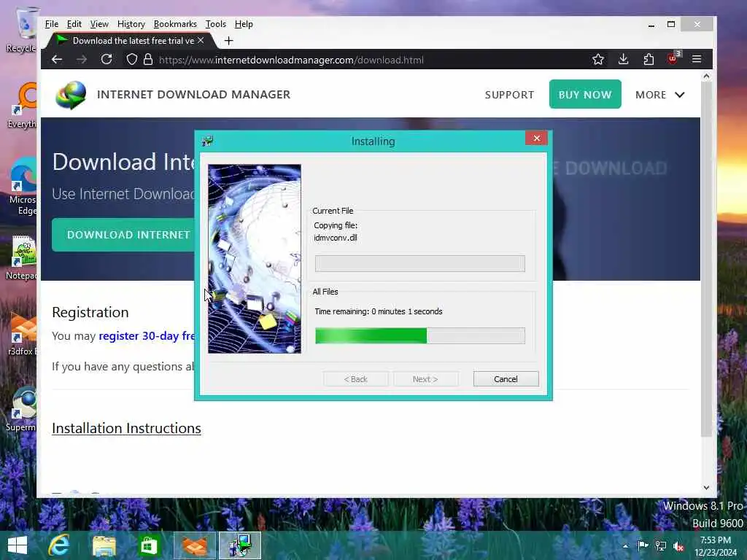The image size is (747, 560).
Task: Click the register 30-day free link
Action: pos(147,335)
